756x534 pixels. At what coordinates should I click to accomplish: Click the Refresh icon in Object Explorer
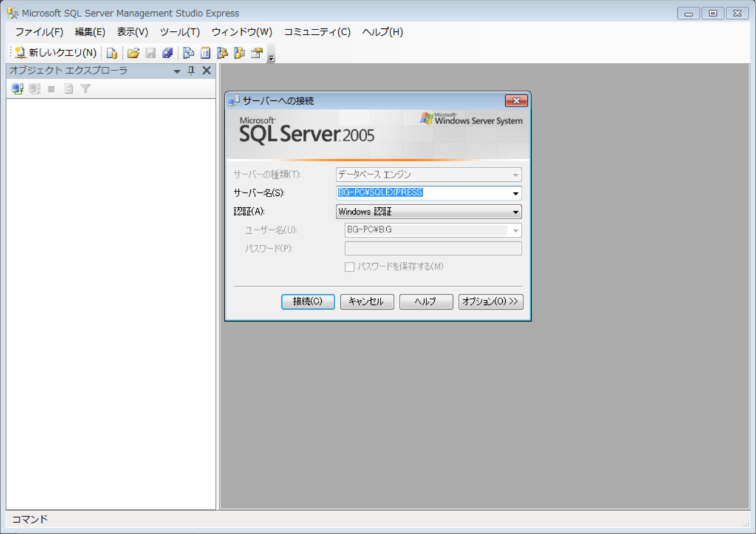(69, 89)
